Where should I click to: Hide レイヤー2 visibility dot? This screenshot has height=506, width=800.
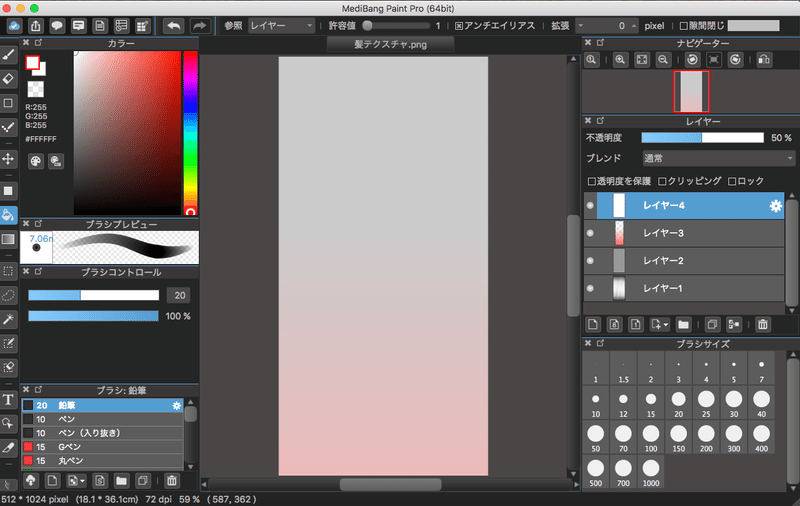coord(590,261)
